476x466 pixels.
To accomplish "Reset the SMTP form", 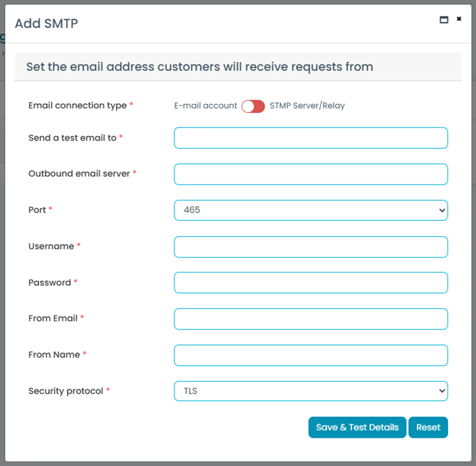I will (x=428, y=427).
